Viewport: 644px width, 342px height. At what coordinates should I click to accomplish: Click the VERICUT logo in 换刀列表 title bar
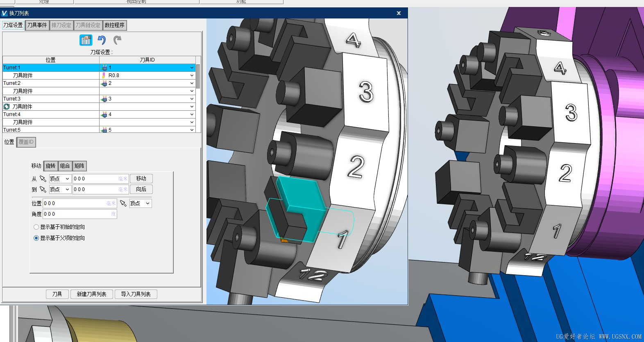5,13
